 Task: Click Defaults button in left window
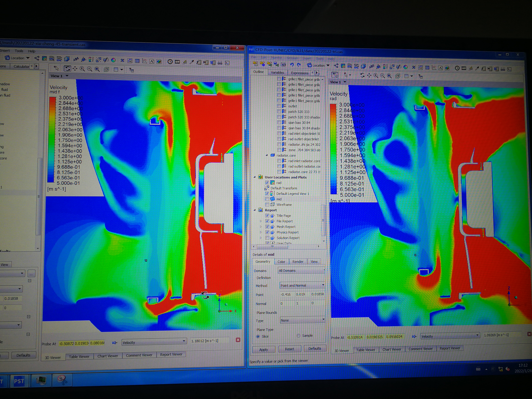point(23,355)
